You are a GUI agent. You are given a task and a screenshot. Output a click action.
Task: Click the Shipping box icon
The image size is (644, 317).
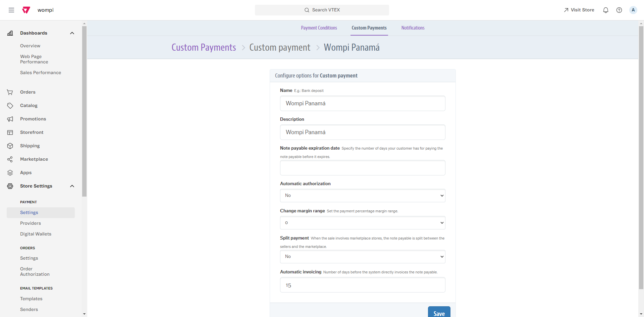click(10, 146)
